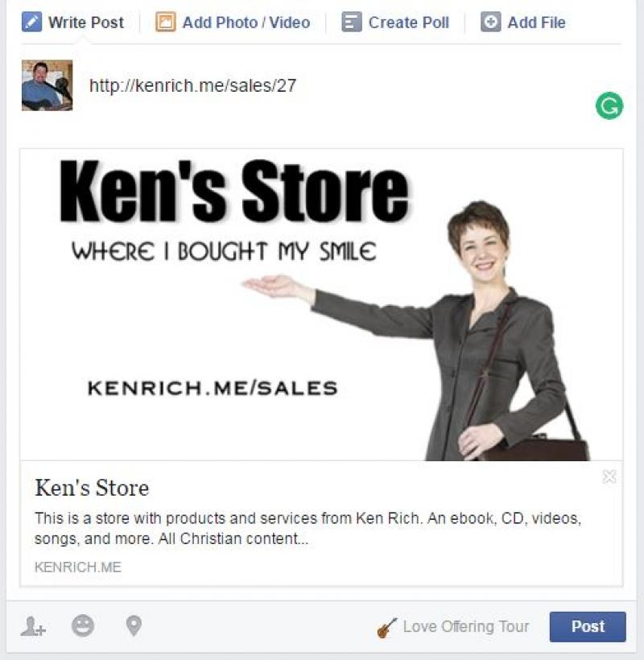Open the Ken's Store preview title link
This screenshot has height=660, width=644.
[x=92, y=488]
